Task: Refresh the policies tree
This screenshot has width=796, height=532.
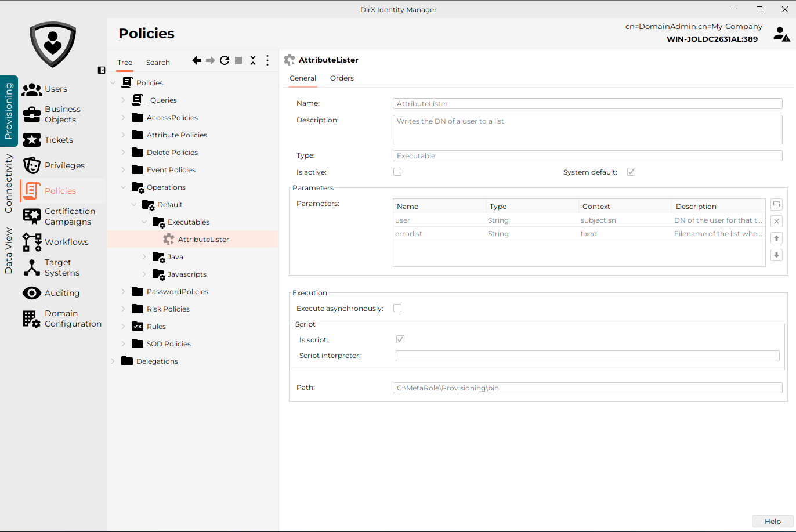Action: (225, 60)
